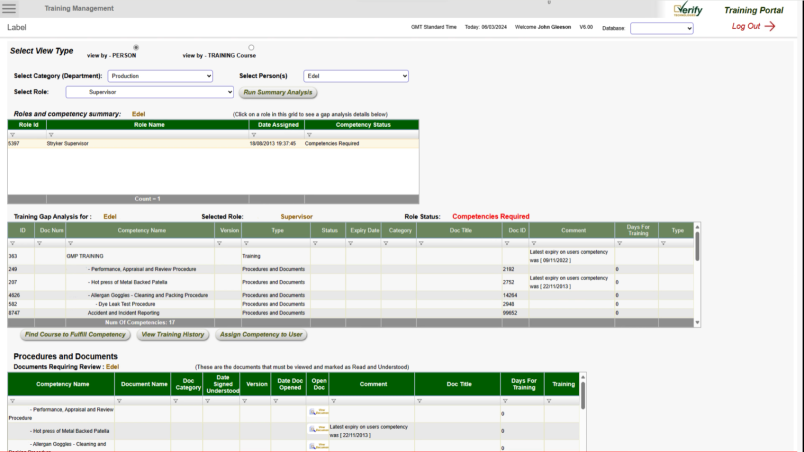
Task: Click filter icon under Role Id column
Action: pos(12,134)
